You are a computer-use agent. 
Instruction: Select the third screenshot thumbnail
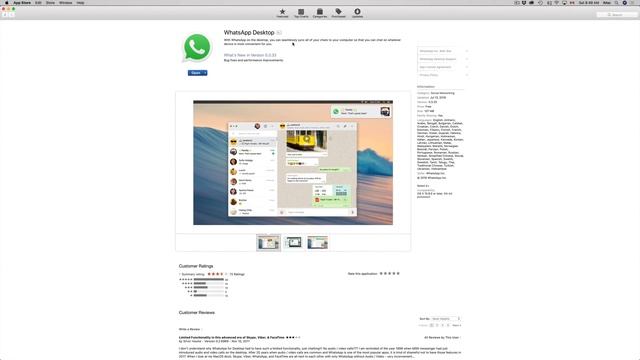point(318,242)
